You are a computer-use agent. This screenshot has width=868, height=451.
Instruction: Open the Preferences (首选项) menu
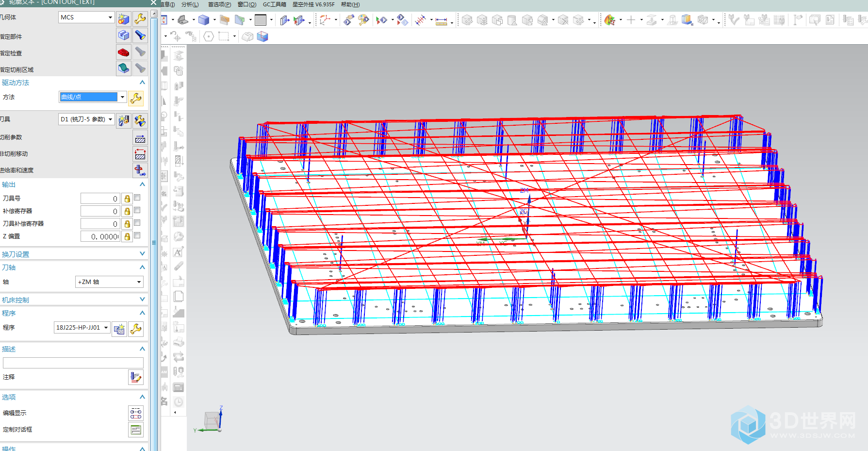click(x=219, y=4)
